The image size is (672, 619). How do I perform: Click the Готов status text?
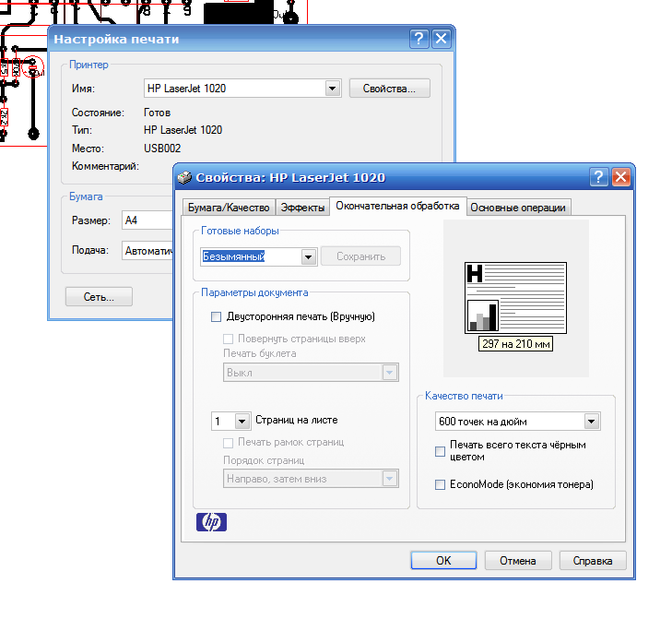click(158, 113)
